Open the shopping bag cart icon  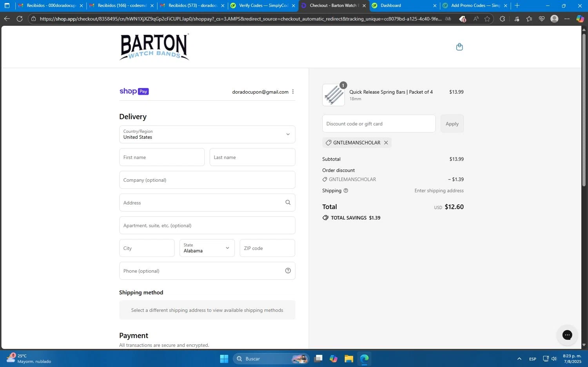(459, 47)
